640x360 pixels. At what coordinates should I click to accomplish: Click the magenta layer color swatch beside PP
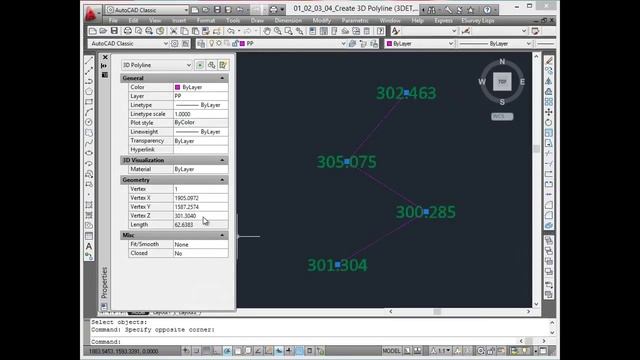pyautogui.click(x=242, y=44)
